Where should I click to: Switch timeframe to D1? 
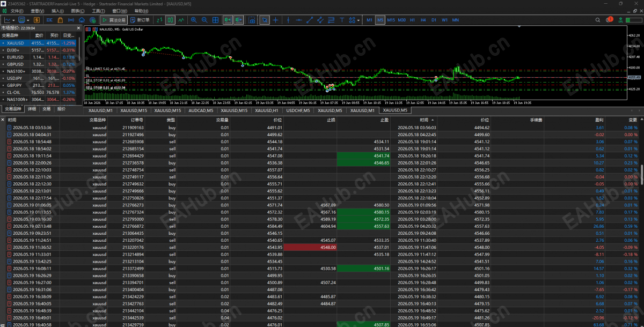(x=434, y=20)
